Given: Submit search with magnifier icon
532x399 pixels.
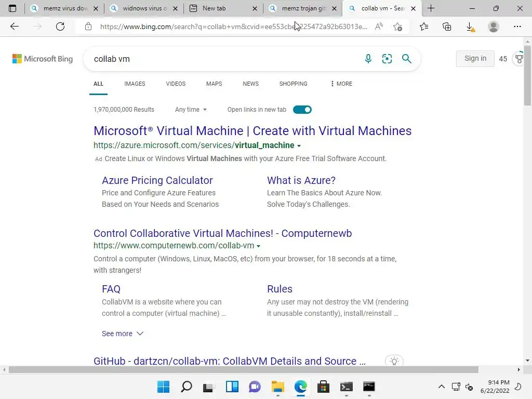Looking at the screenshot, I should [x=406, y=59].
